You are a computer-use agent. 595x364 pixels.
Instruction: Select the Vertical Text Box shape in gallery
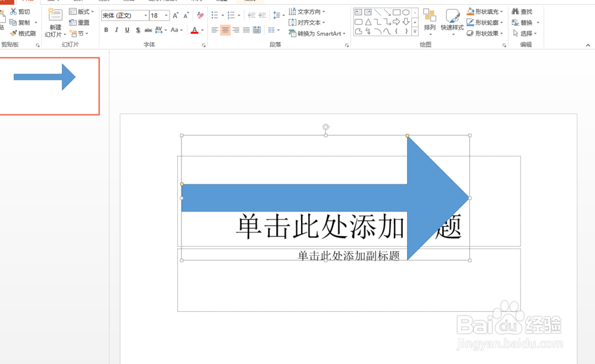click(368, 12)
